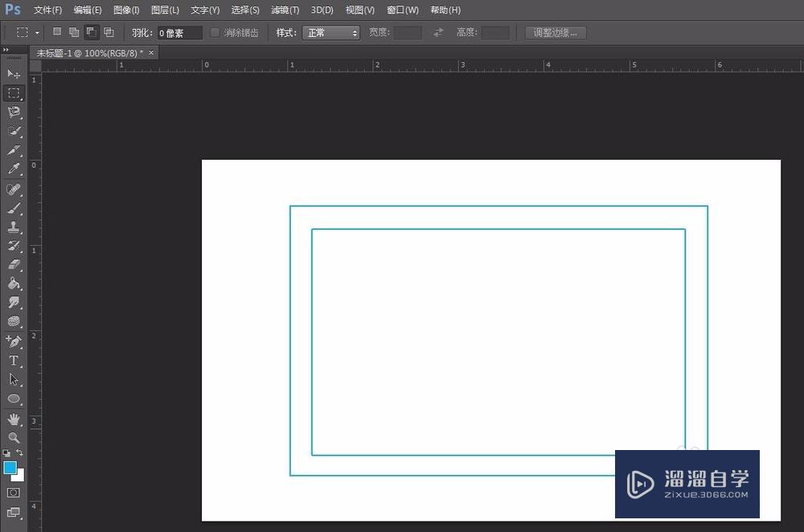Open the 帮助(H) menu

click(x=445, y=10)
